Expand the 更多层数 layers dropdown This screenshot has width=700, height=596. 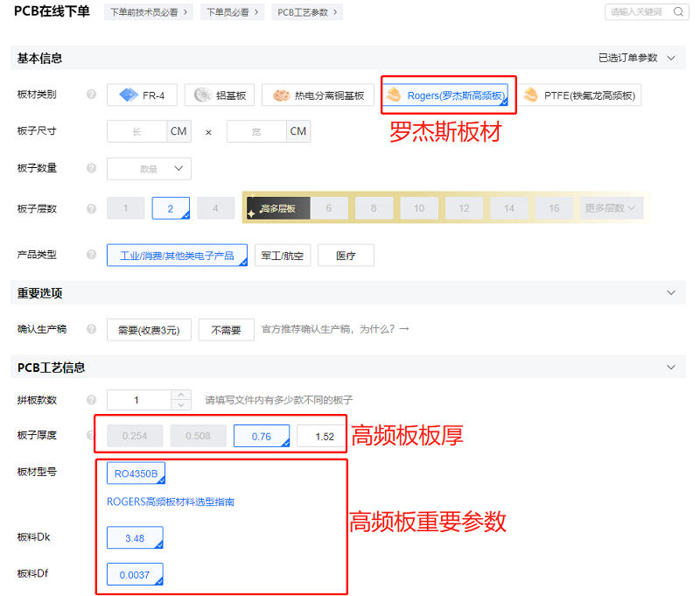(612, 208)
